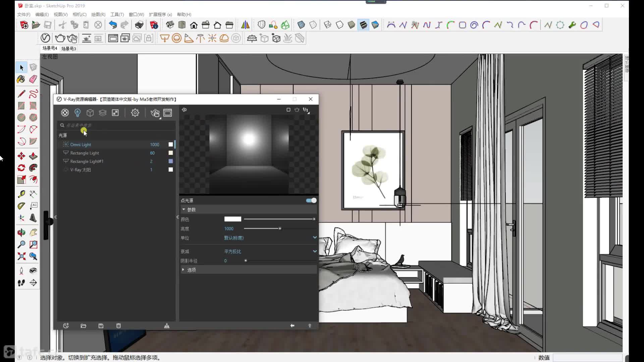Click the 亮度 intensity slider handle
Viewport: 644px width, 362px height.
[280, 229]
